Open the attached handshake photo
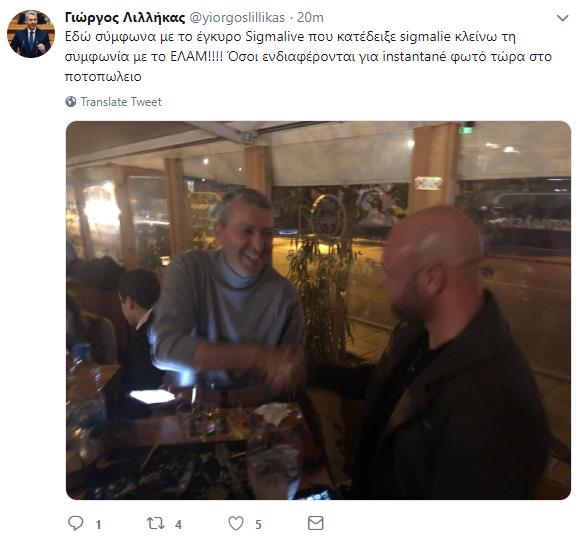Viewport: 579px width, 536px height. click(x=318, y=310)
